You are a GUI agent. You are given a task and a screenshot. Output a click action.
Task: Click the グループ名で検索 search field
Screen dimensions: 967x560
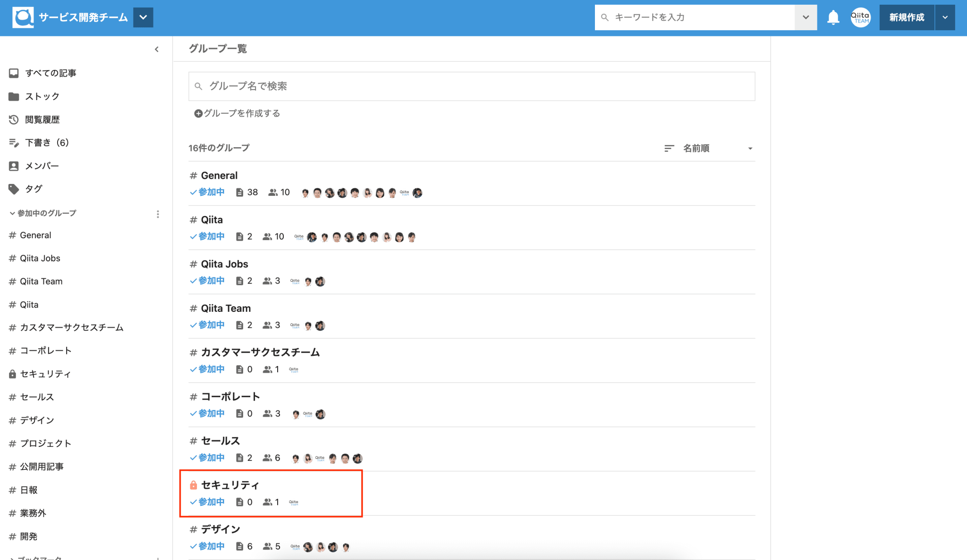click(x=472, y=86)
